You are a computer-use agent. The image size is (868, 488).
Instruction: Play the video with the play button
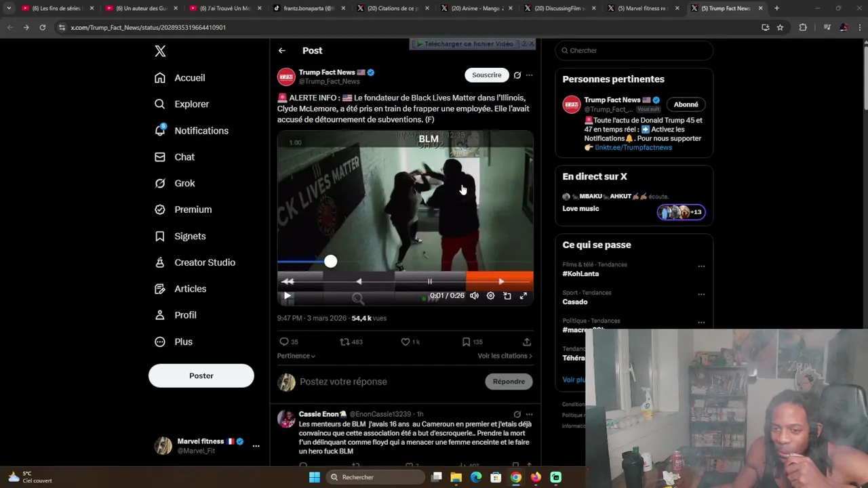[x=288, y=296]
